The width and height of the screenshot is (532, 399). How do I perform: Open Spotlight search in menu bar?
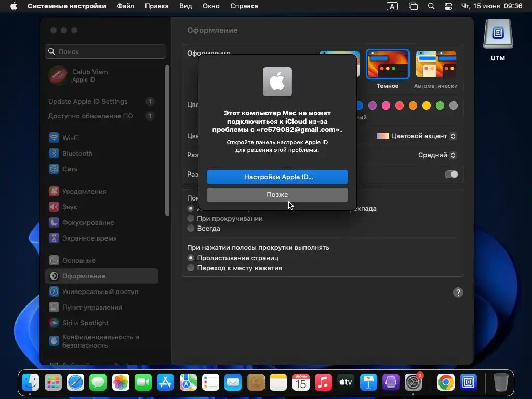tap(431, 6)
